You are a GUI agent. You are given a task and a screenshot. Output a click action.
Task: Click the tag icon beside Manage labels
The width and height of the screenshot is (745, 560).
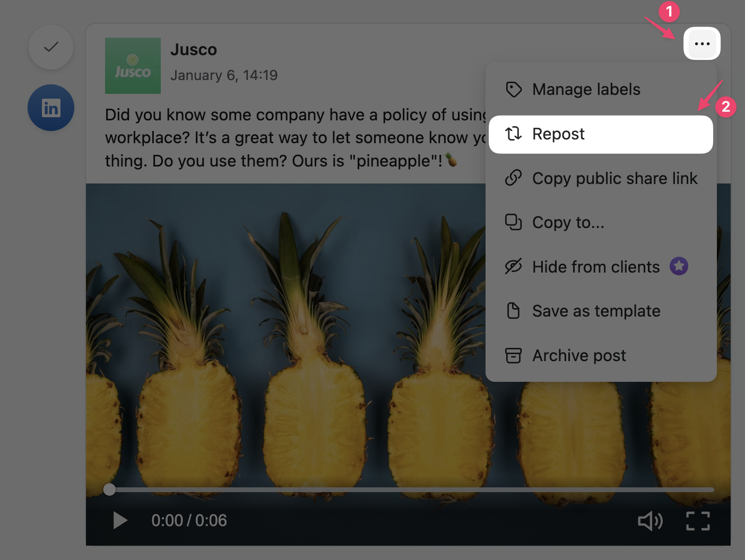pos(513,90)
